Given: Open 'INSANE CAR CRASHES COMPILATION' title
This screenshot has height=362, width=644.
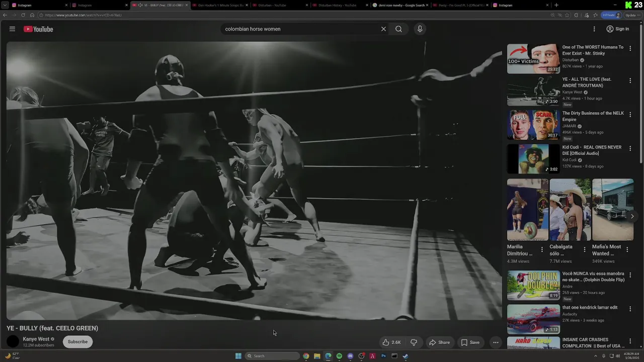Looking at the screenshot, I should (594, 343).
